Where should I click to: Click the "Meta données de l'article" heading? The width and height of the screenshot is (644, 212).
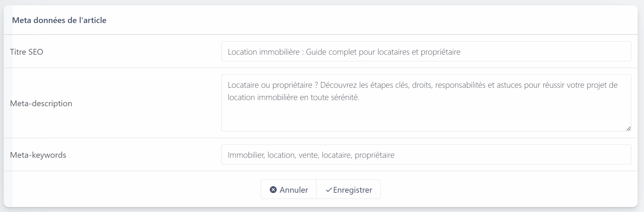[59, 20]
